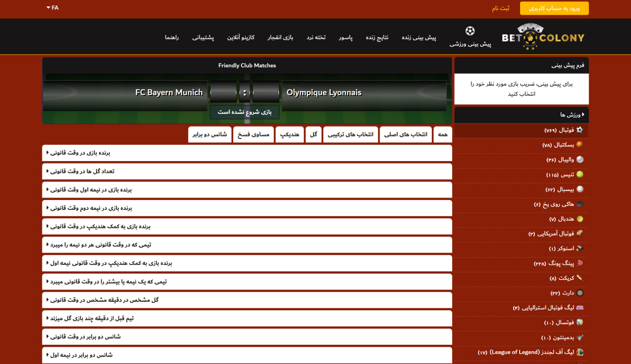
Task: Click the basketball icon in sidebar
Action: tap(580, 145)
